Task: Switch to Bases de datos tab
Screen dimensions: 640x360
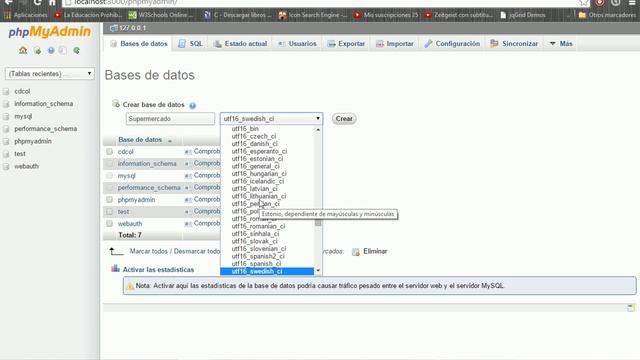Action: [x=139, y=44]
